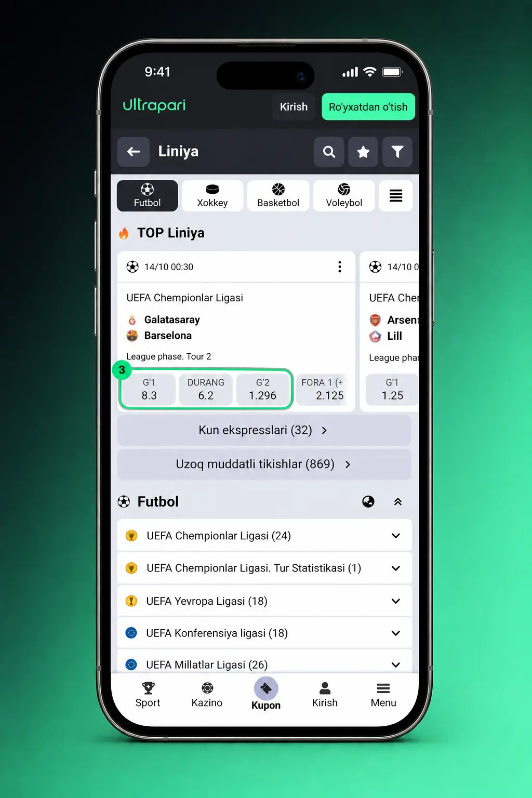Viewport: 532px width, 798px height.
Task: Expand UEFA Chempionlar Ligasi (24)
Action: pyautogui.click(x=264, y=536)
